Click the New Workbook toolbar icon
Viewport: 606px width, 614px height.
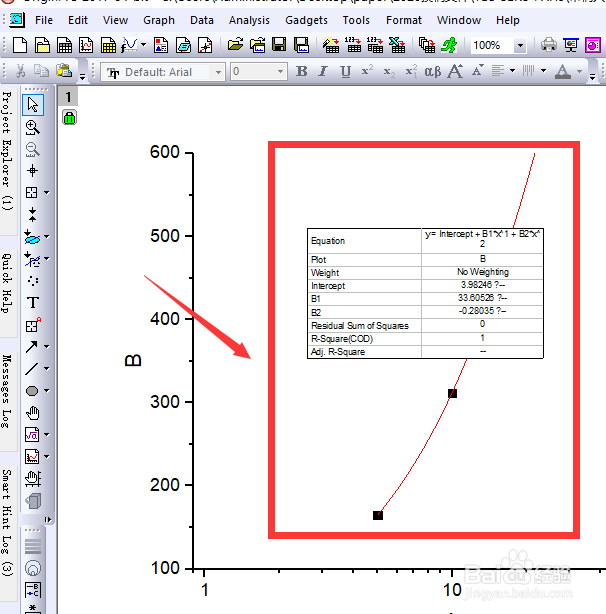tap(64, 45)
